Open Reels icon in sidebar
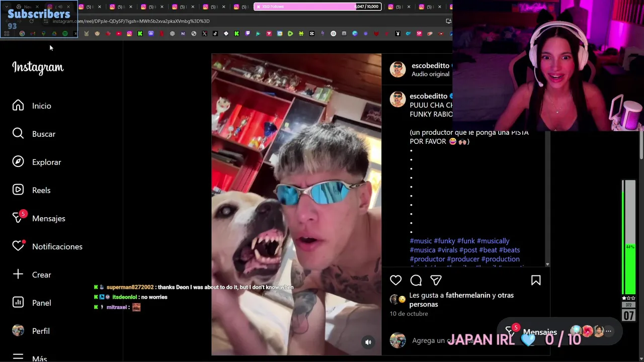The height and width of the screenshot is (362, 644). pyautogui.click(x=18, y=190)
